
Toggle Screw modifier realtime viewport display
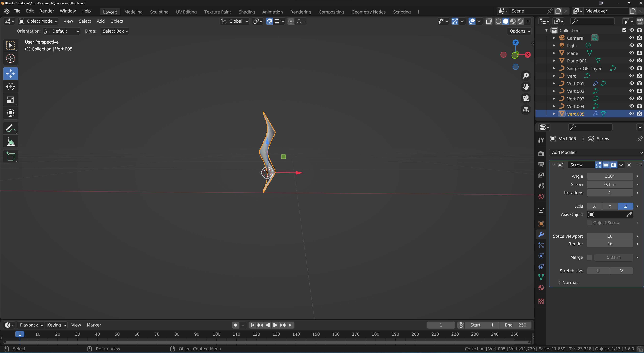tap(606, 165)
